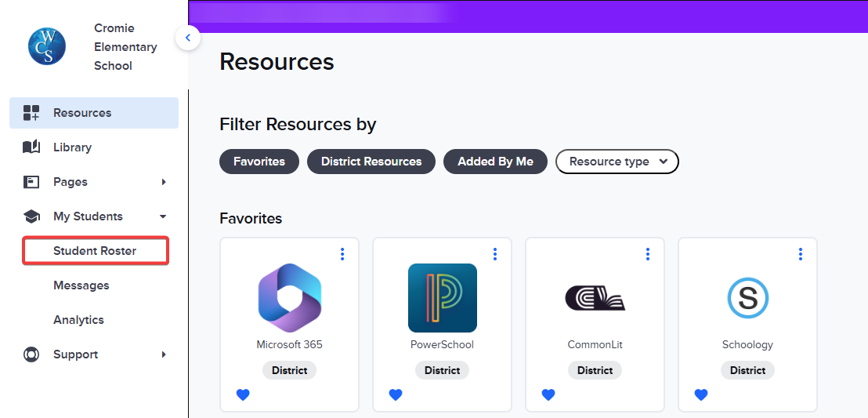868x418 pixels.
Task: Open the Schoology app icon
Action: tap(747, 298)
